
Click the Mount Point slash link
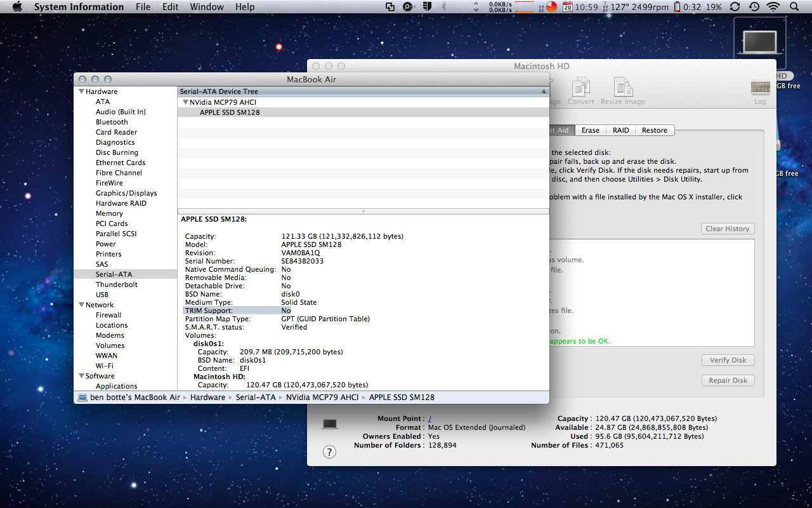tap(429, 419)
